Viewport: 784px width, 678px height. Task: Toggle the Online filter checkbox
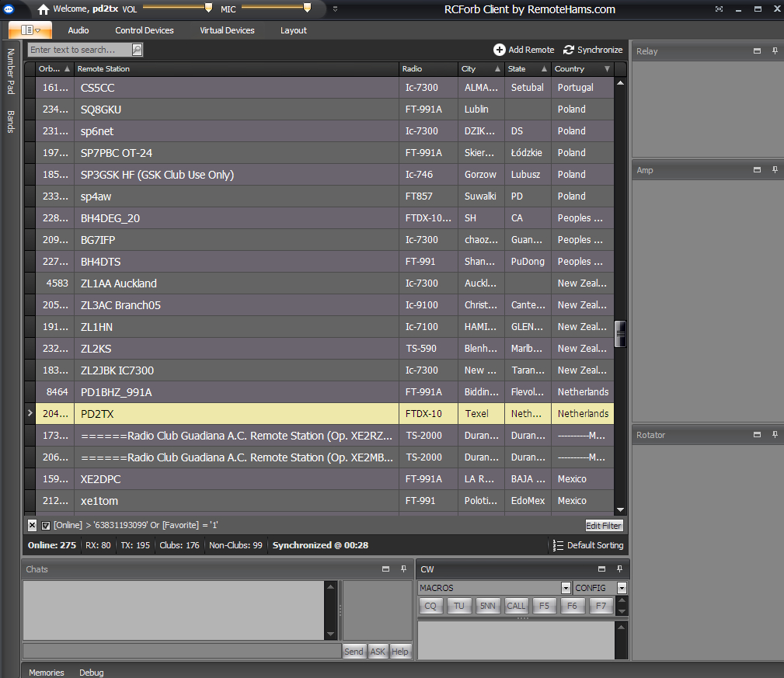coord(46,526)
